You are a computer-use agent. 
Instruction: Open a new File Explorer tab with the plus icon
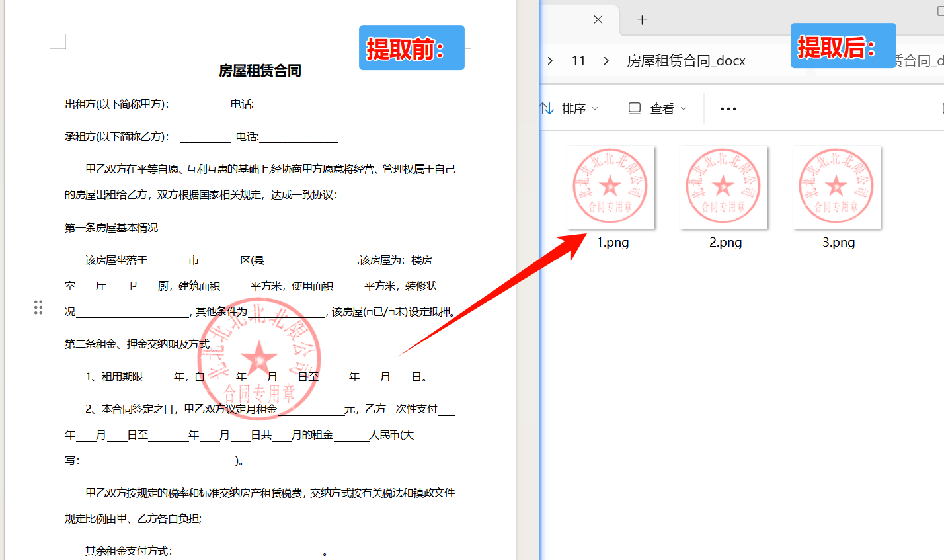click(x=641, y=20)
